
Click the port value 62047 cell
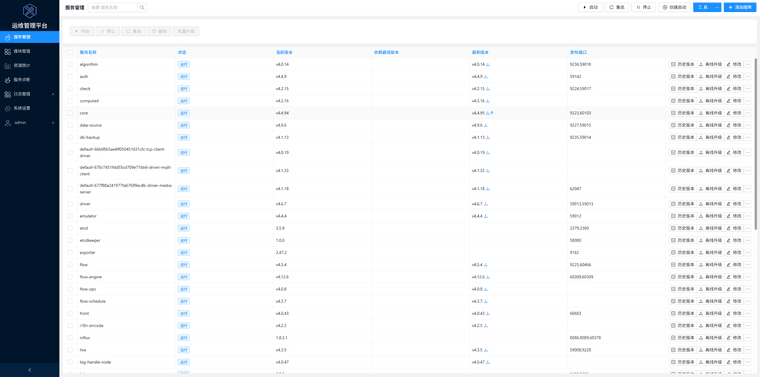coord(575,189)
